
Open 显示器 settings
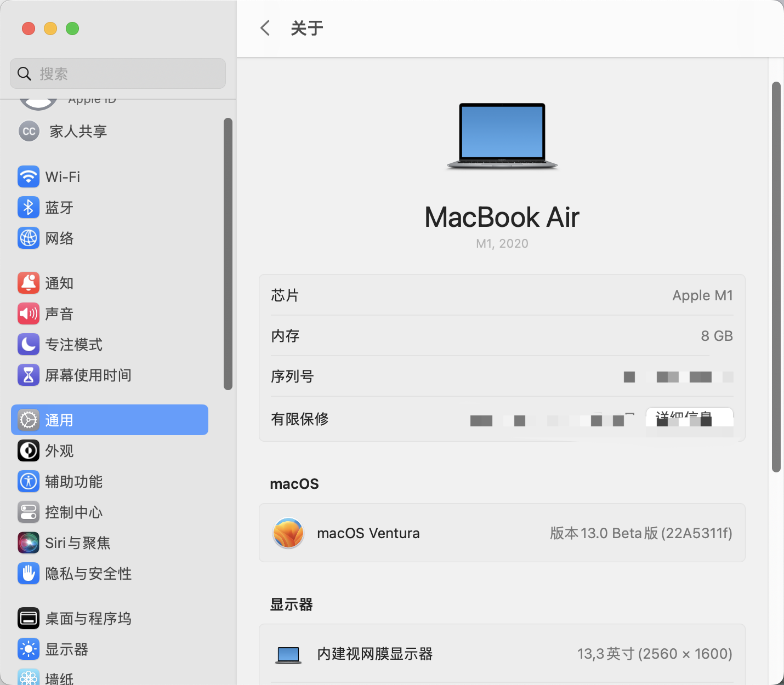pyautogui.click(x=66, y=649)
